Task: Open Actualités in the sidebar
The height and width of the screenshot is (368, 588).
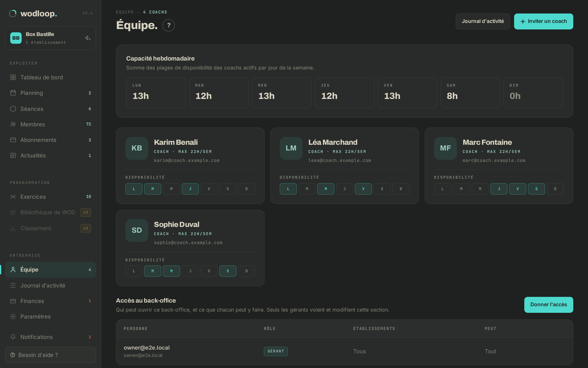Action: pos(50,156)
